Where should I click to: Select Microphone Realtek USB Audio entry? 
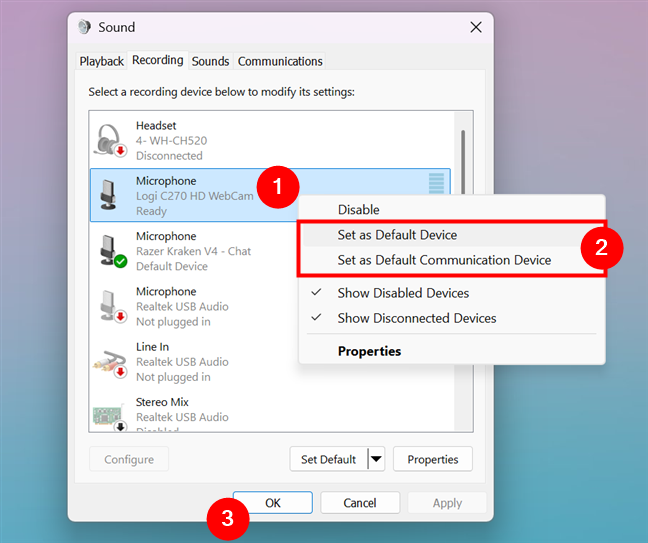[x=194, y=306]
